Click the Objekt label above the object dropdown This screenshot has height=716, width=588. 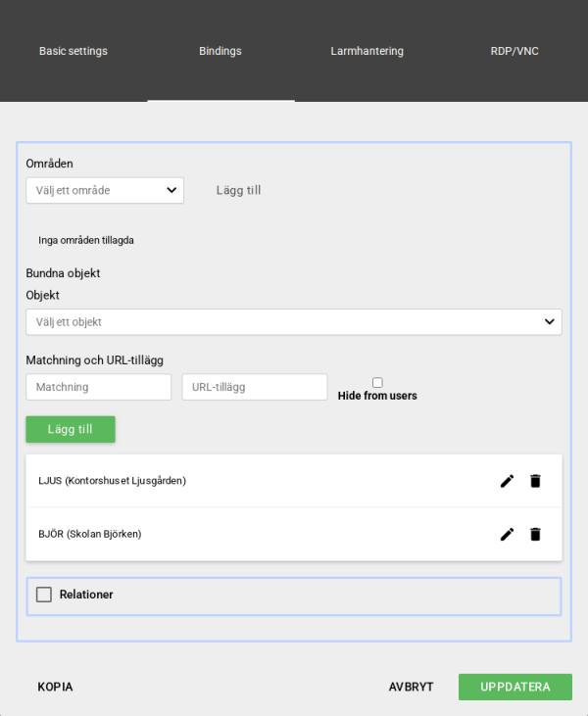click(42, 295)
